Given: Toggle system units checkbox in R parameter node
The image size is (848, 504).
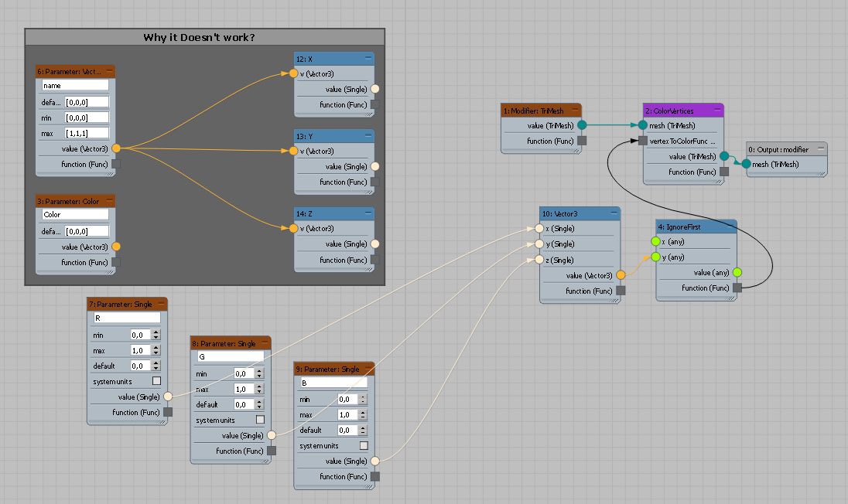Looking at the screenshot, I should (x=156, y=381).
